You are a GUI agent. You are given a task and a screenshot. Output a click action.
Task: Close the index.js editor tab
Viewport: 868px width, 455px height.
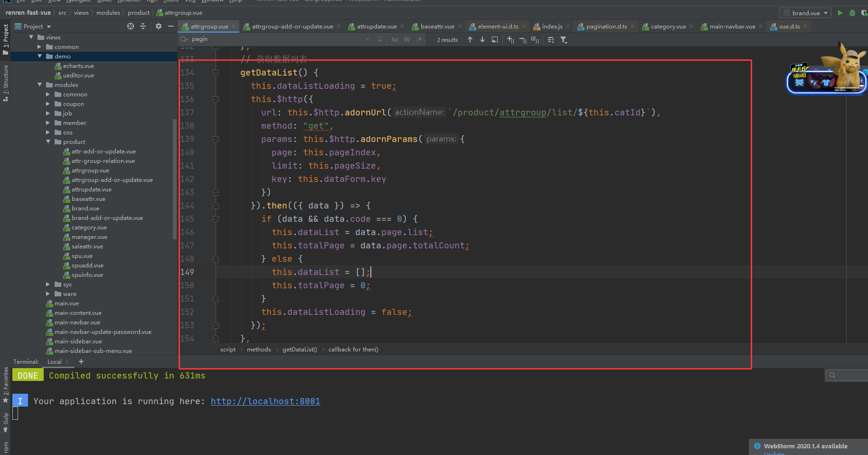(x=567, y=27)
